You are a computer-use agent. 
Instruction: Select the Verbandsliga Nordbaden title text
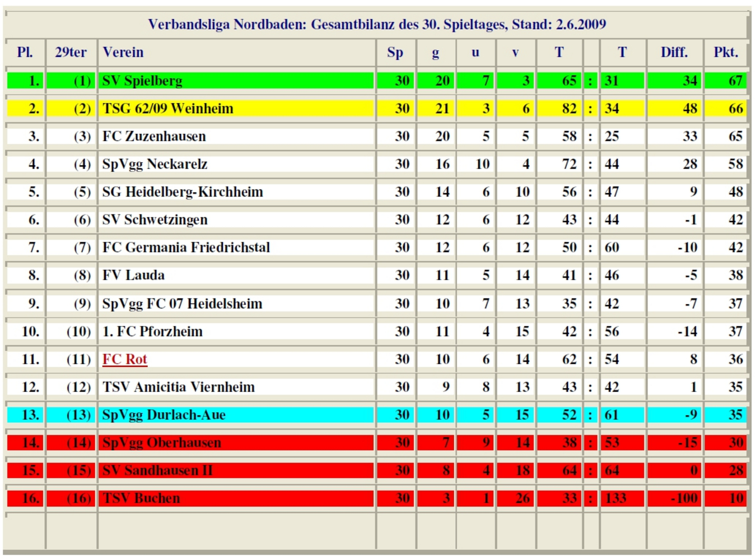coord(376,24)
